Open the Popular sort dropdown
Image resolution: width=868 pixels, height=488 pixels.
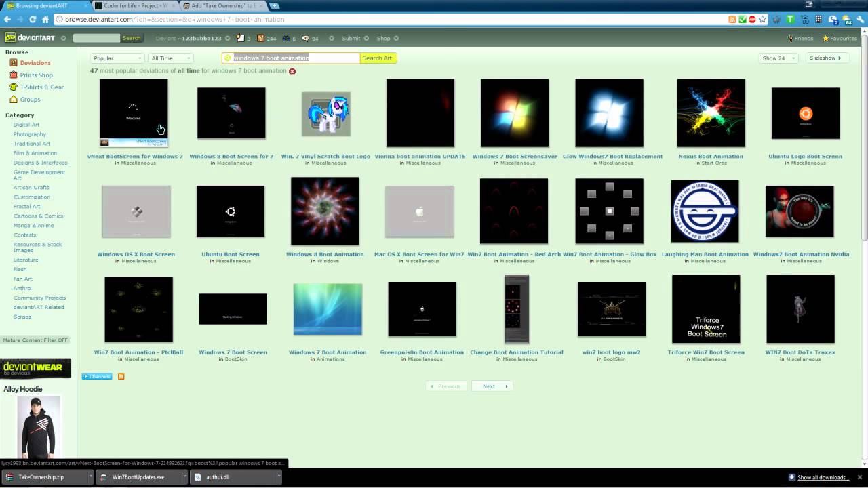[x=117, y=58]
